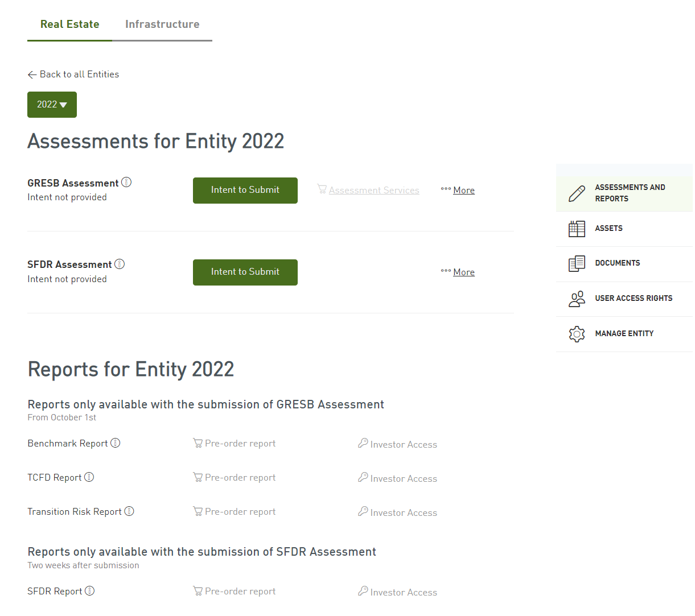Show Benchmark Report info tooltip icon

coord(116,443)
